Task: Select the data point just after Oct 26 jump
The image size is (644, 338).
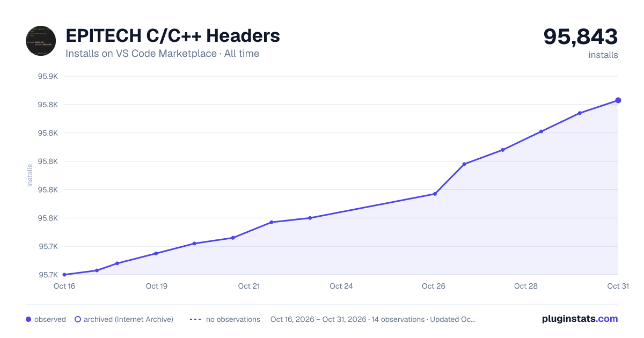Action: point(464,164)
